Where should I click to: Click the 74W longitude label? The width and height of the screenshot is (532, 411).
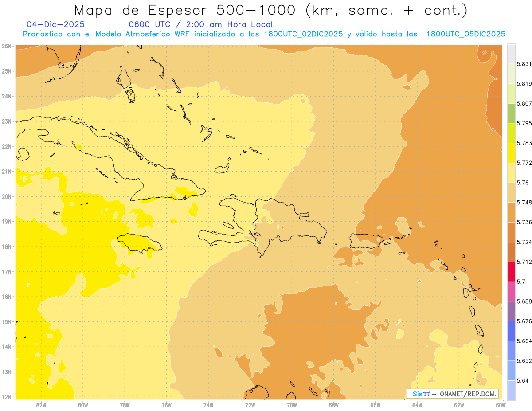point(208,405)
